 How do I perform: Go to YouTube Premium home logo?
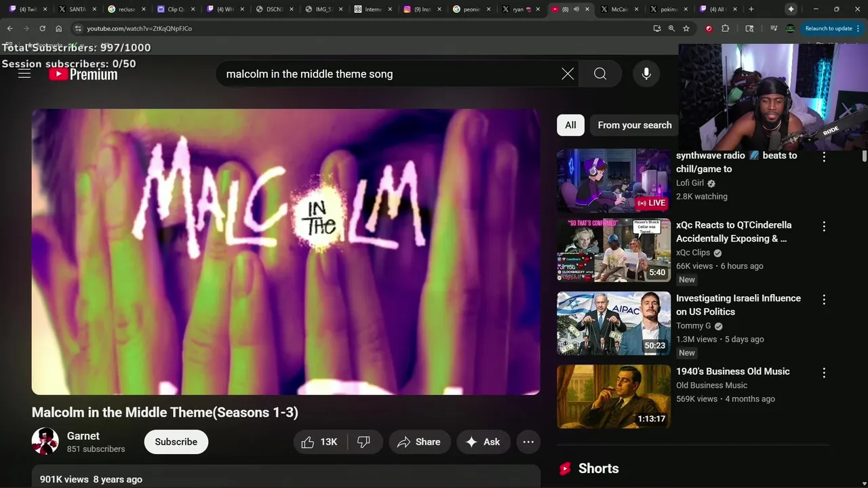pos(83,75)
